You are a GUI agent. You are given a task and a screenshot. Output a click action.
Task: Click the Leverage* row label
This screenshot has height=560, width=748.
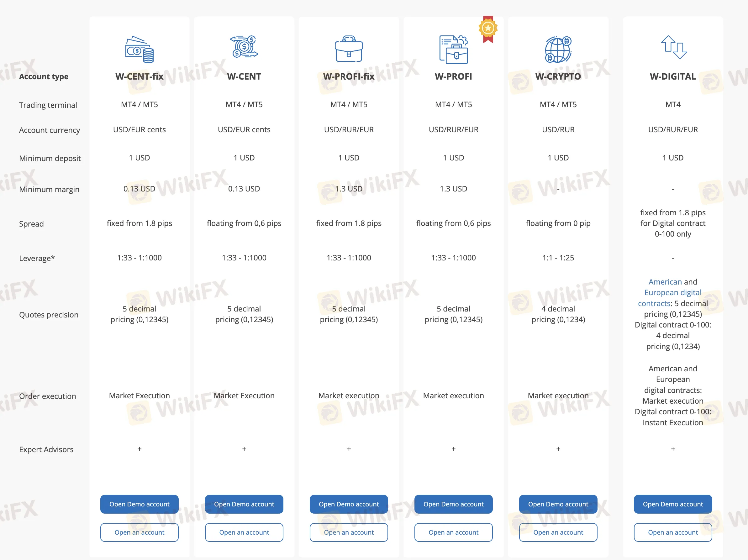(x=37, y=258)
